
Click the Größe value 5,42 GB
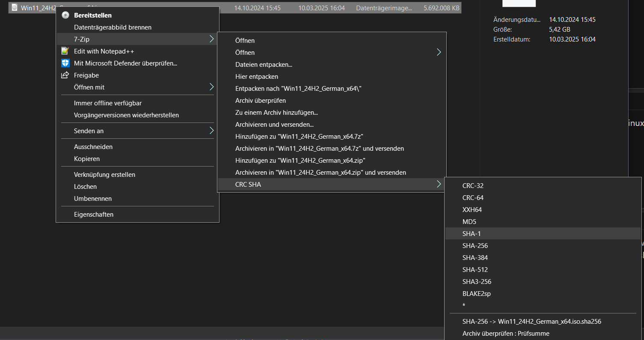click(560, 30)
